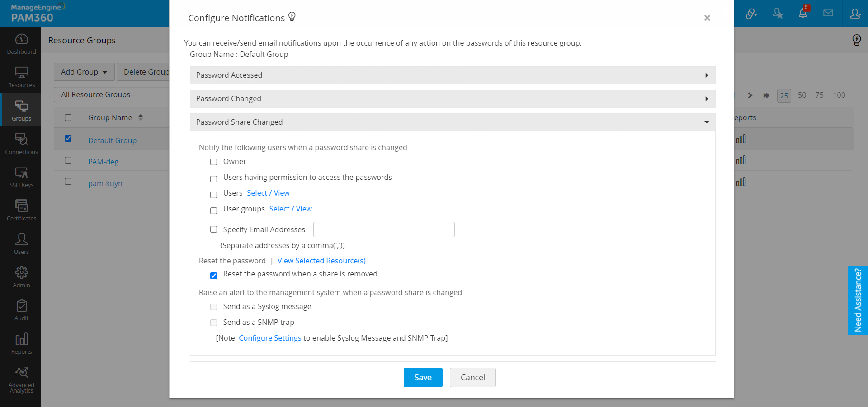Viewport: 868px width, 407px height.
Task: Open the notifications bell icon
Action: click(803, 13)
